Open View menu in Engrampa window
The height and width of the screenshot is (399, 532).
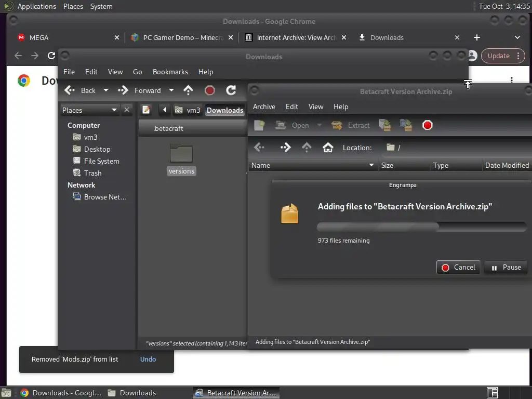coord(316,107)
